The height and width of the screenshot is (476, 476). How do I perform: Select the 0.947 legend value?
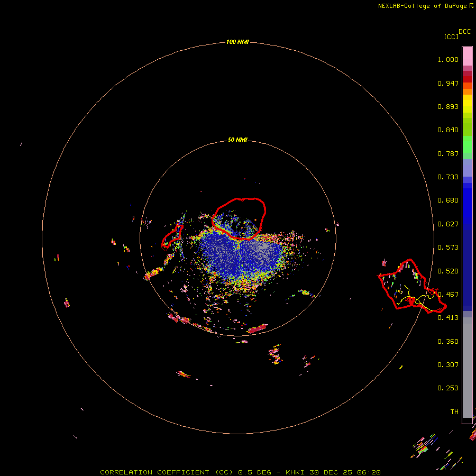448,83
